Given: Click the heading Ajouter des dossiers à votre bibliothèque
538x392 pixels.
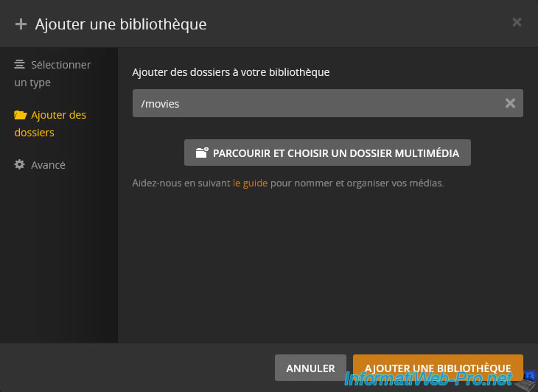Looking at the screenshot, I should [x=231, y=72].
